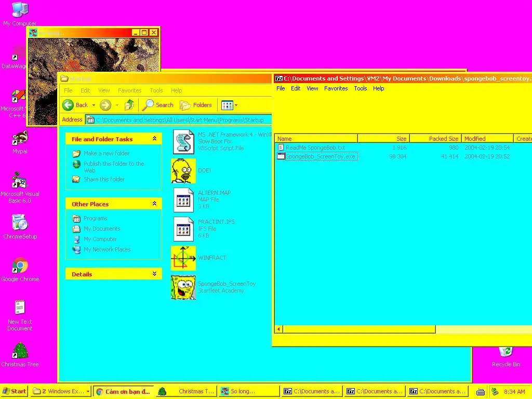Open Help menu in 7-Zip window
532x399 pixels.
click(x=379, y=88)
